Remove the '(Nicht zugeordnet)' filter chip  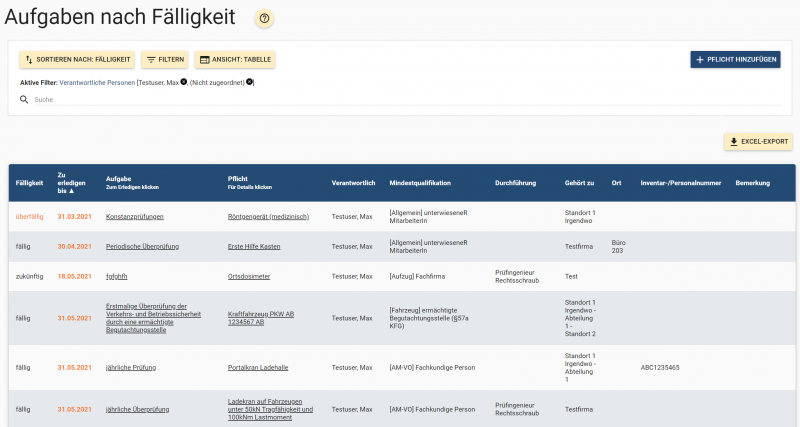250,82
